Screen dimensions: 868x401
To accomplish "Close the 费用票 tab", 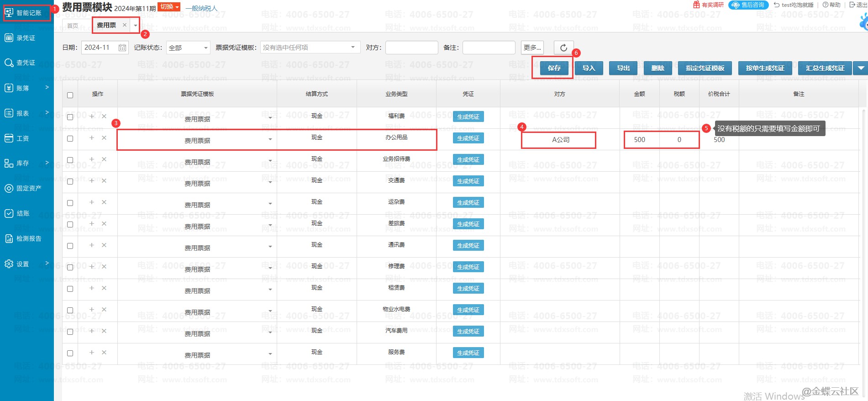I will pyautogui.click(x=124, y=25).
